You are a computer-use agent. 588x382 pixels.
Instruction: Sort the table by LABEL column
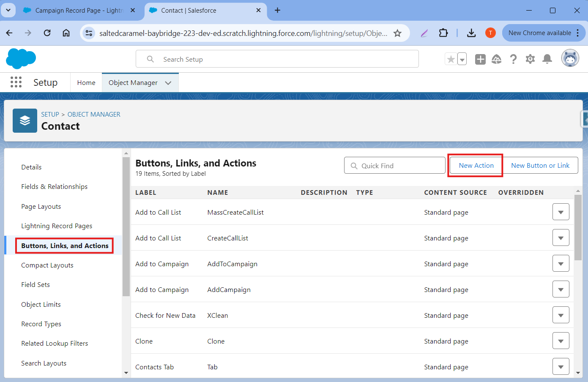coord(146,193)
